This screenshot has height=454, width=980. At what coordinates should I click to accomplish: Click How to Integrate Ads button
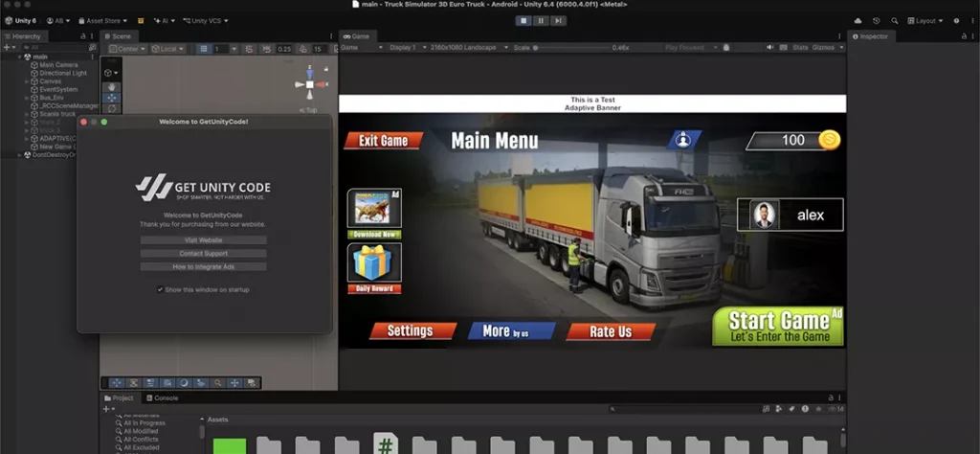[x=203, y=266]
